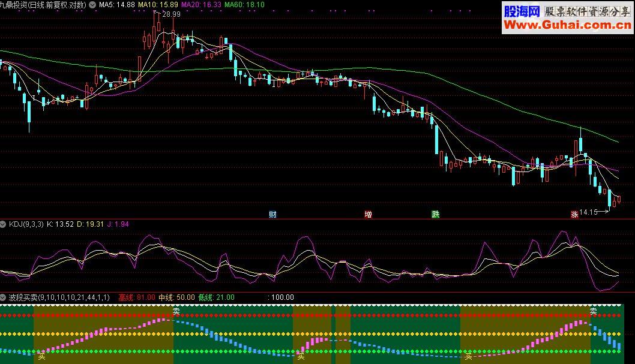Click the 财 info marker icon

pyautogui.click(x=272, y=214)
